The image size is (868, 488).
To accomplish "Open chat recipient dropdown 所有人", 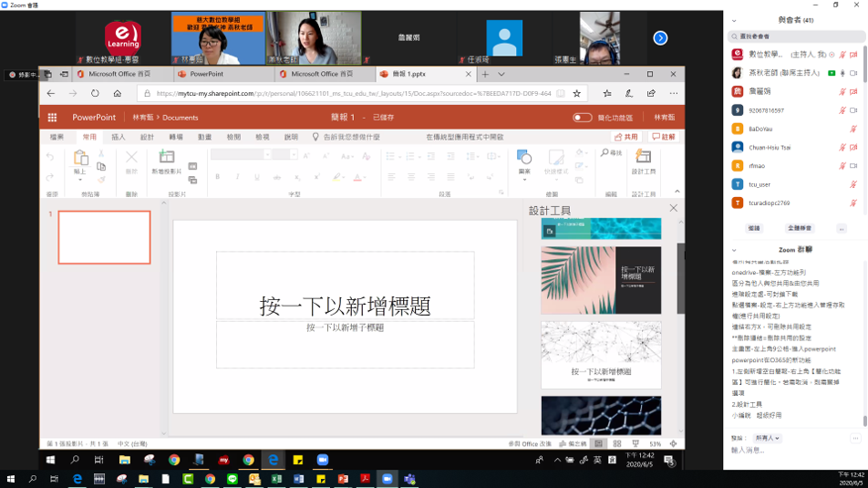I will coord(766,438).
